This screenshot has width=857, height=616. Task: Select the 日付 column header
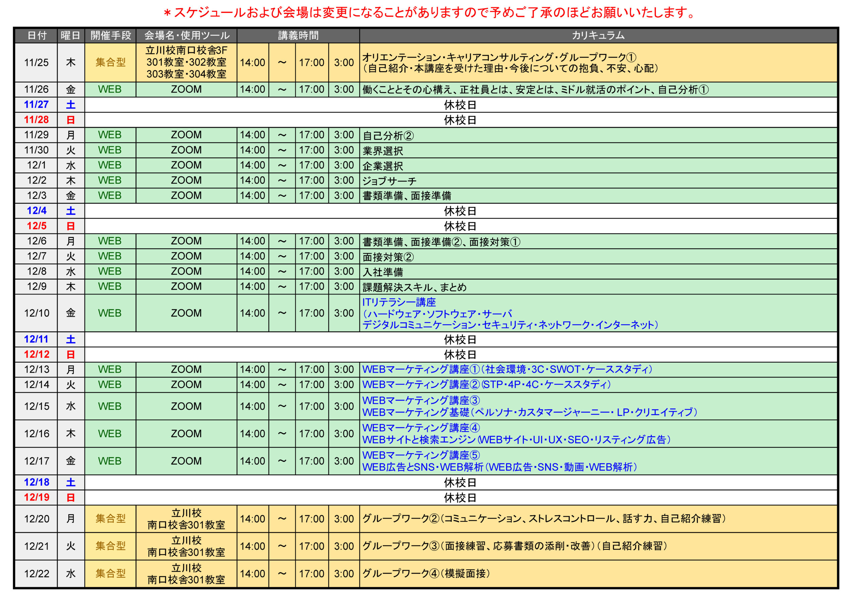[x=36, y=35]
